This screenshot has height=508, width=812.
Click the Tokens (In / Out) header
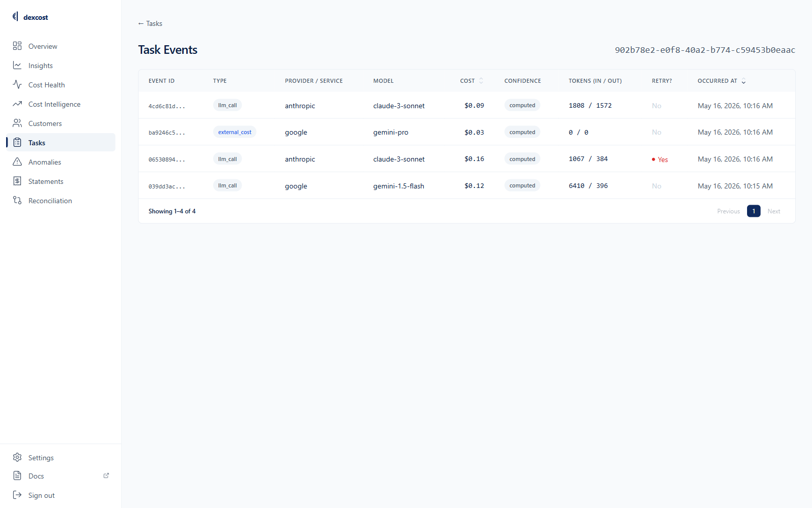[x=595, y=81]
